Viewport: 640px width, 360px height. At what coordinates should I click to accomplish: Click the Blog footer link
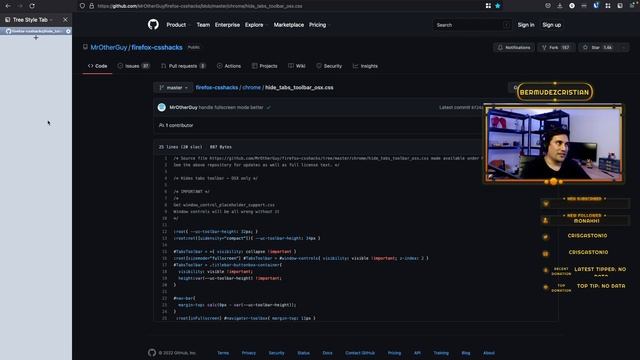(466, 353)
